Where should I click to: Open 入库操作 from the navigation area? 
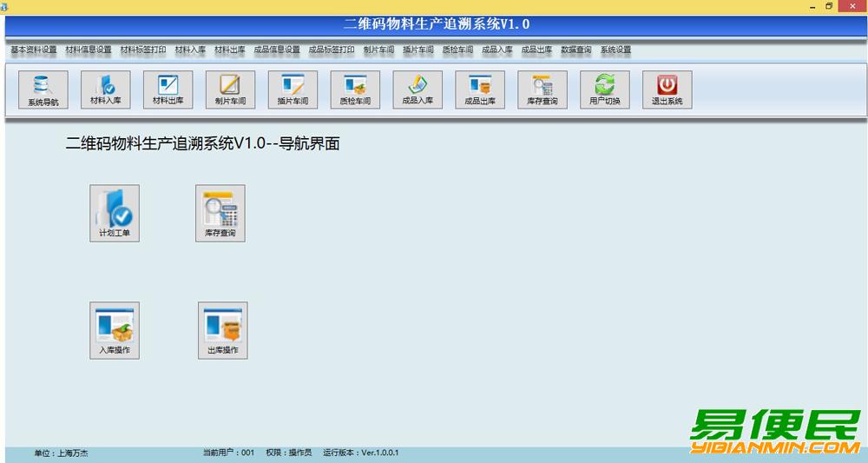coord(115,330)
